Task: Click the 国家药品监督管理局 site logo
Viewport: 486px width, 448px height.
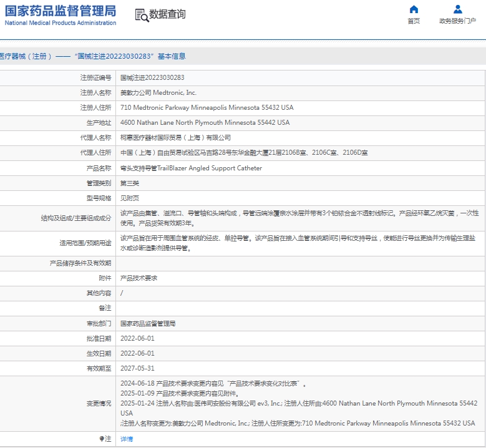Action: [x=61, y=15]
